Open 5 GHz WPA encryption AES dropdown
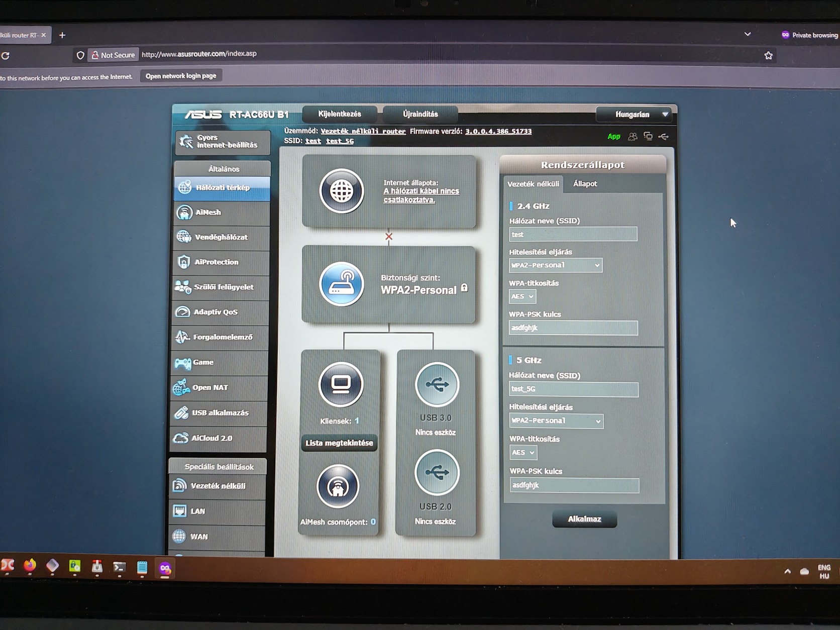 click(x=523, y=453)
